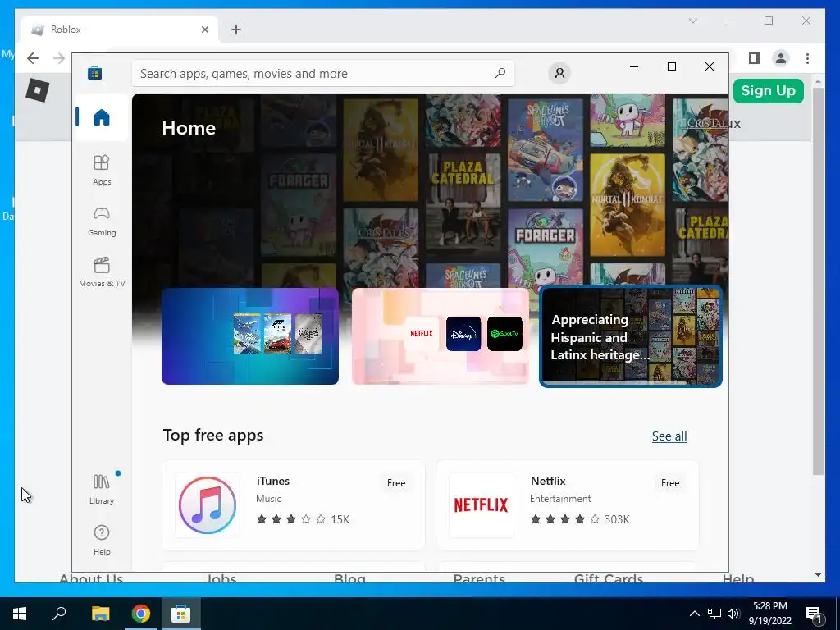Open a new tab in Chrome
This screenshot has width=840, height=630.
pos(236,30)
